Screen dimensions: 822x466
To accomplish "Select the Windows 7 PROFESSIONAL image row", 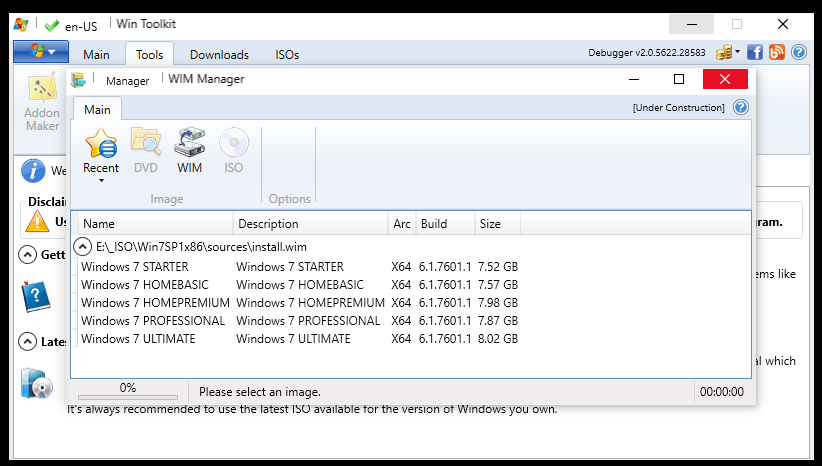I will (x=299, y=320).
